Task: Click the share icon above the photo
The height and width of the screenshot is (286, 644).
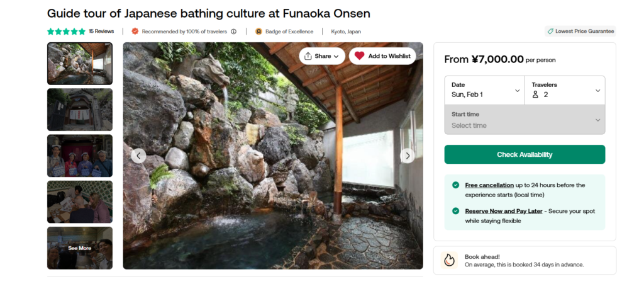Action: pyautogui.click(x=308, y=56)
